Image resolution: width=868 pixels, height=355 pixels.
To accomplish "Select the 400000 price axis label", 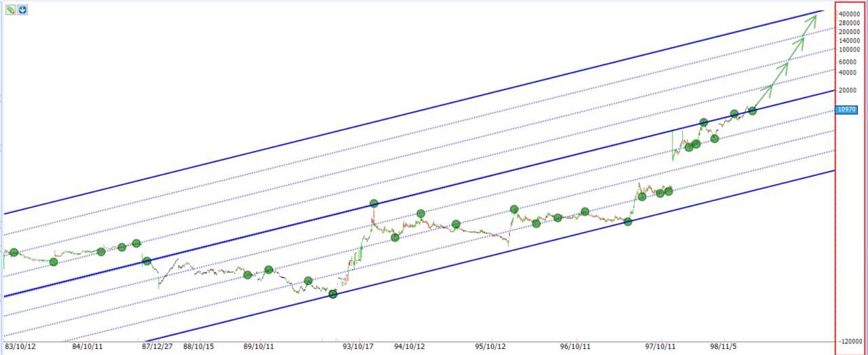I will 849,14.
